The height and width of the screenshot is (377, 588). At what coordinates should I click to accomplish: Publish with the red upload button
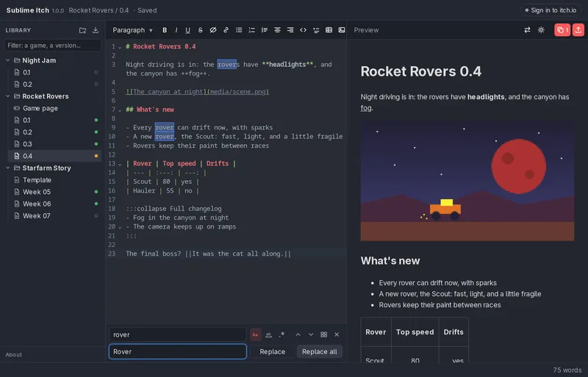(x=578, y=30)
